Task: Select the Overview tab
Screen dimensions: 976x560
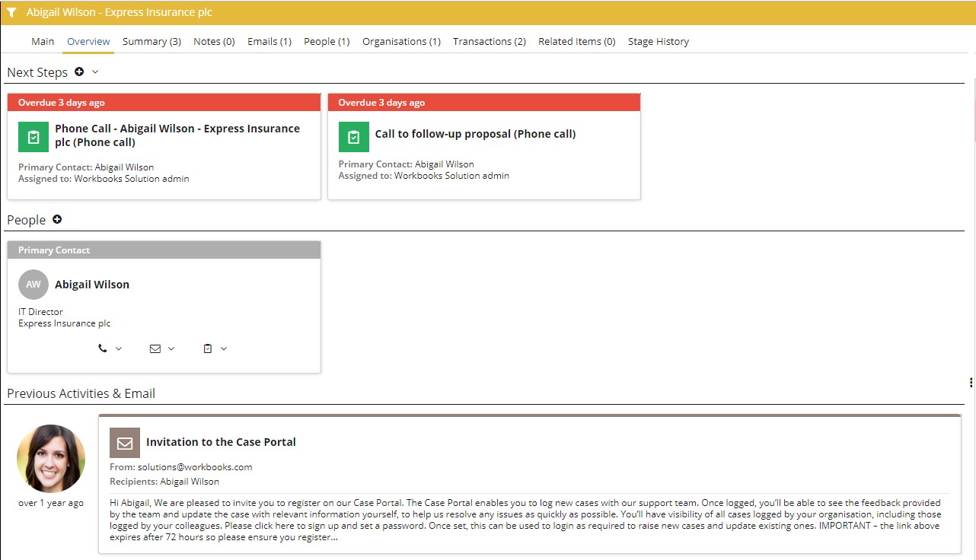Action: click(88, 42)
